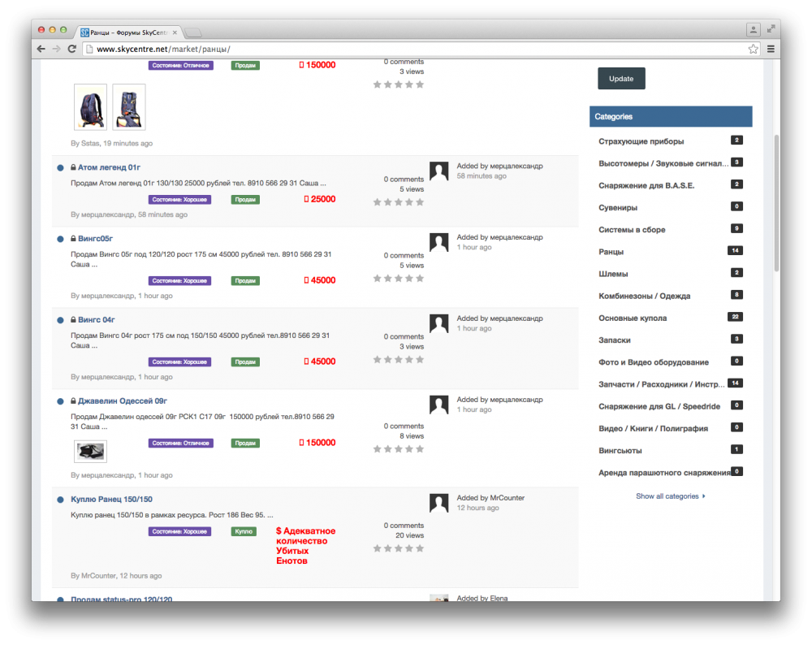
Task: Open the second backpack thumbnail photo
Action: point(129,106)
